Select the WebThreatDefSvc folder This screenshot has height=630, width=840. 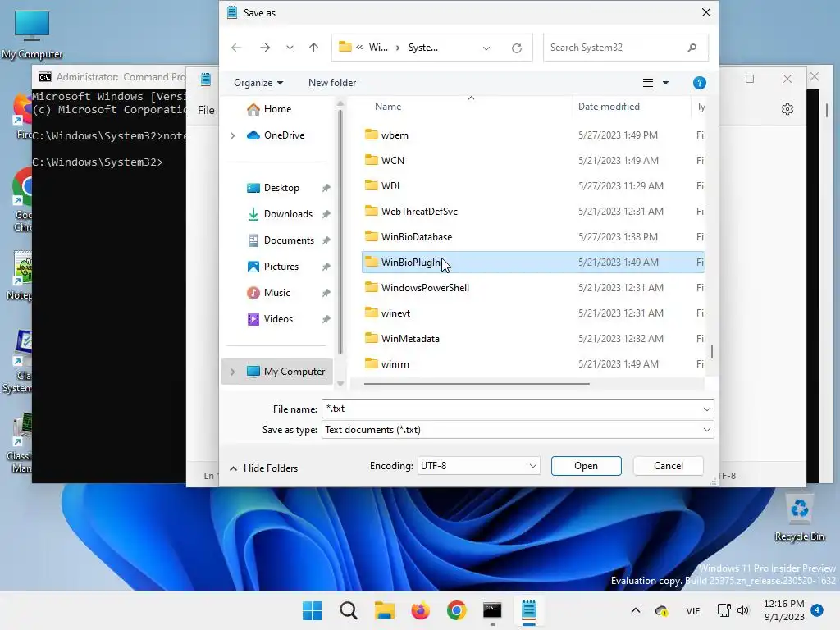(532, 211)
